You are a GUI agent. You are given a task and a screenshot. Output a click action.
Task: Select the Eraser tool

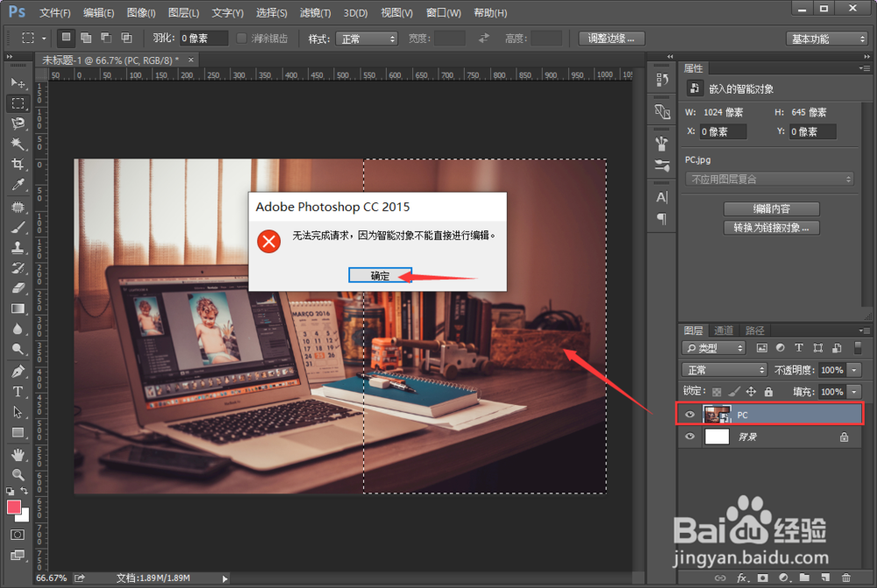[18, 288]
